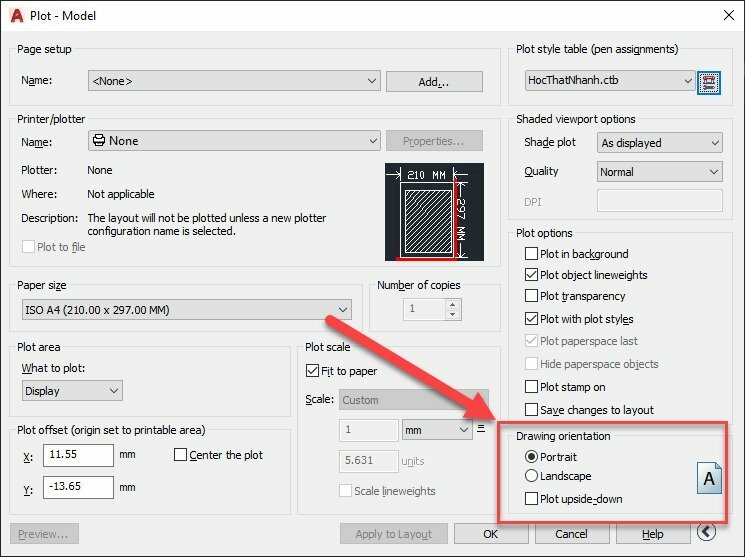Viewport: 745px width, 557px height.
Task: Click the collapse dialog arrow icon
Action: pyautogui.click(x=707, y=533)
